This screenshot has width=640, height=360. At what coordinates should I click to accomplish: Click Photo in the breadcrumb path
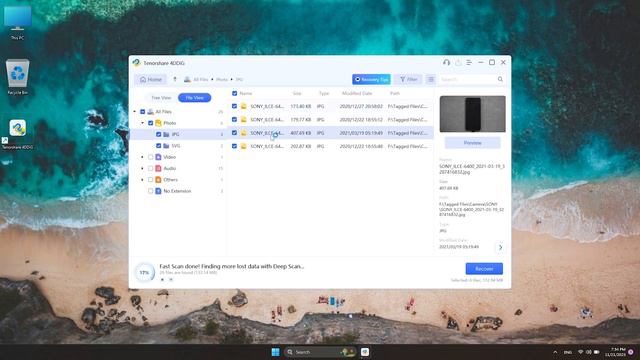222,80
